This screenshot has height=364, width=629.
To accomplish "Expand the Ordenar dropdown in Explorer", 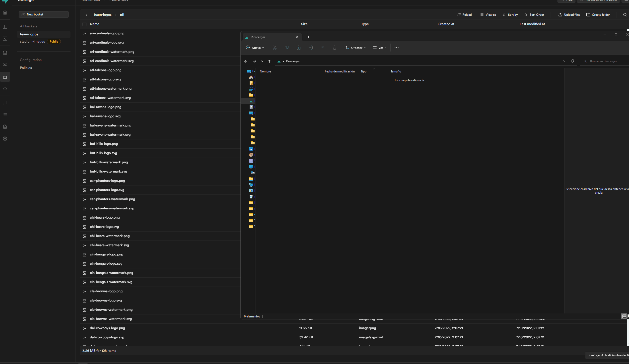I will coord(355,48).
